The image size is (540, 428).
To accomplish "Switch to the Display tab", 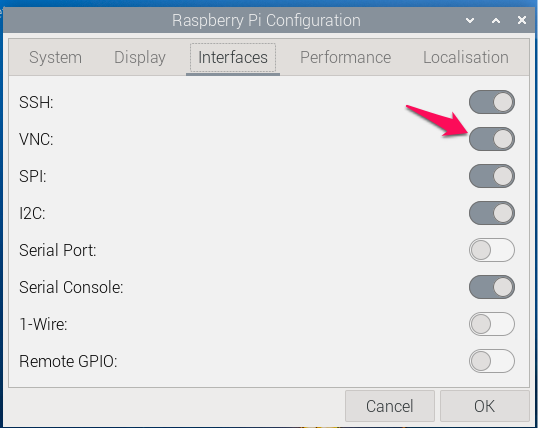I will [x=140, y=57].
